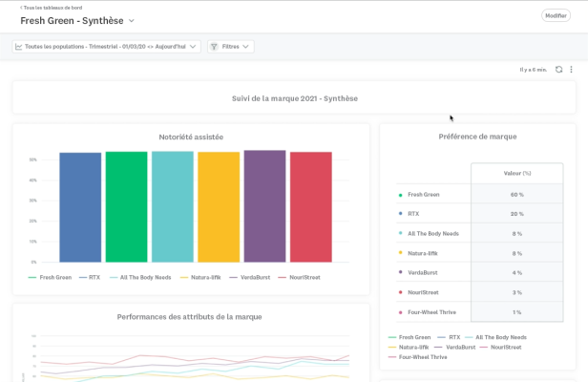Toggle Fresh Green legend in Notoriété assistée
This screenshot has width=588, height=382.
point(50,277)
